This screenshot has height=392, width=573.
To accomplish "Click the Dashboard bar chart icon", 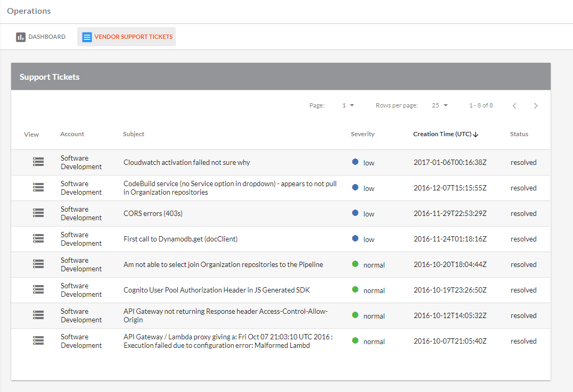I will point(21,37).
